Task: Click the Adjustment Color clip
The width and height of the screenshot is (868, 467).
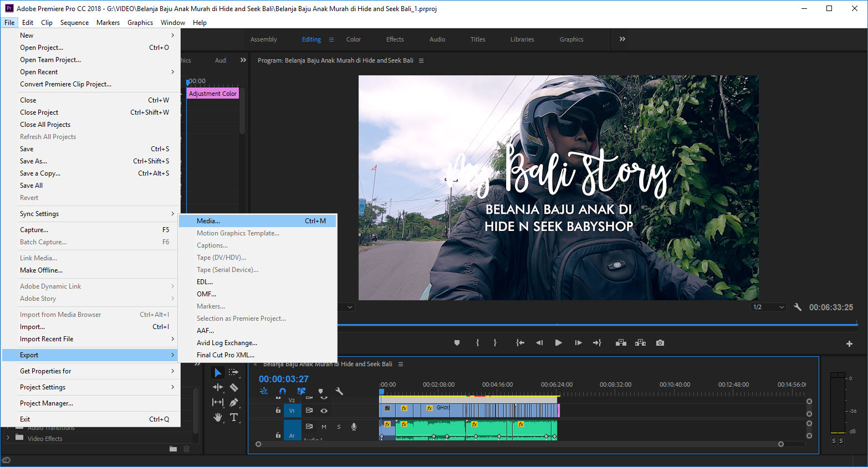Action: coord(213,94)
